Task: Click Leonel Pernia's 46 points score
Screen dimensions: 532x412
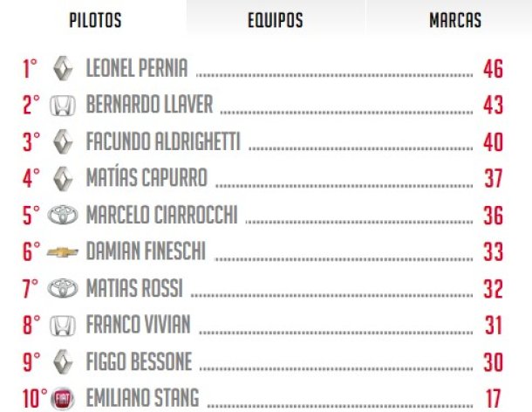Action: [x=494, y=69]
